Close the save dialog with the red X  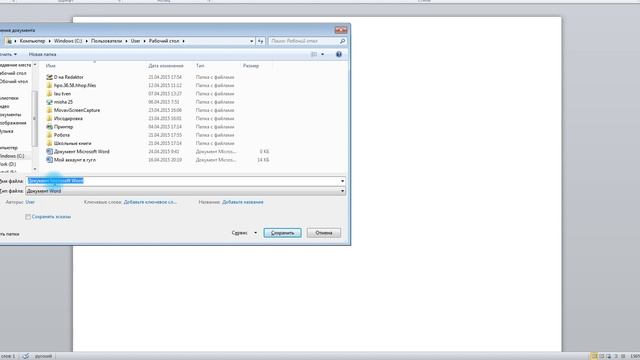point(341,30)
